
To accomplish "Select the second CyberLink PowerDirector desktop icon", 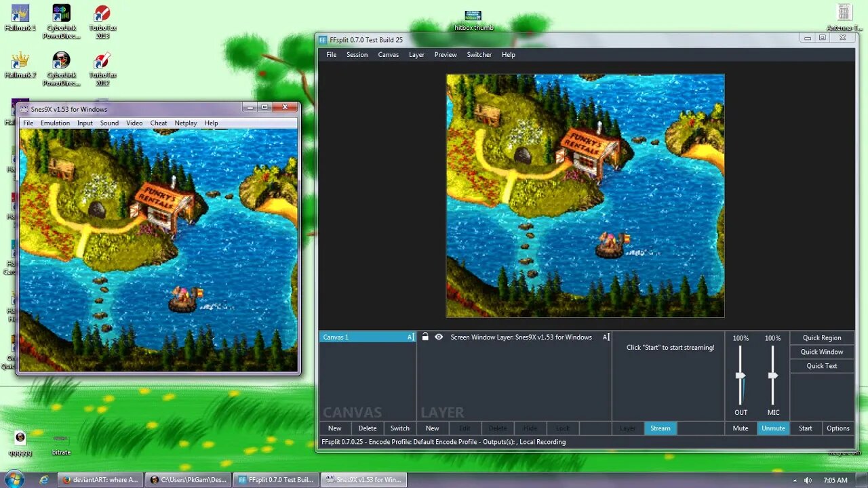I will click(62, 69).
